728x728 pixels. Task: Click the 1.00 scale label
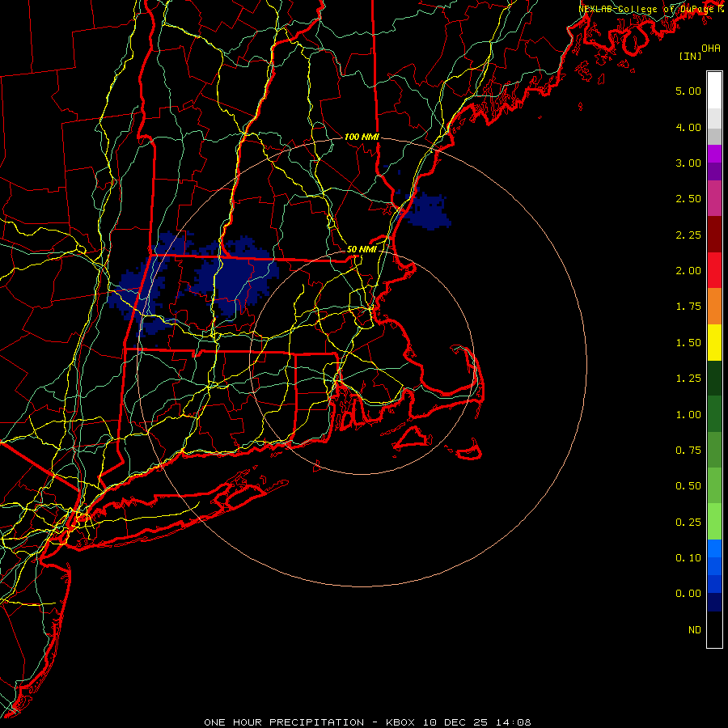point(688,415)
